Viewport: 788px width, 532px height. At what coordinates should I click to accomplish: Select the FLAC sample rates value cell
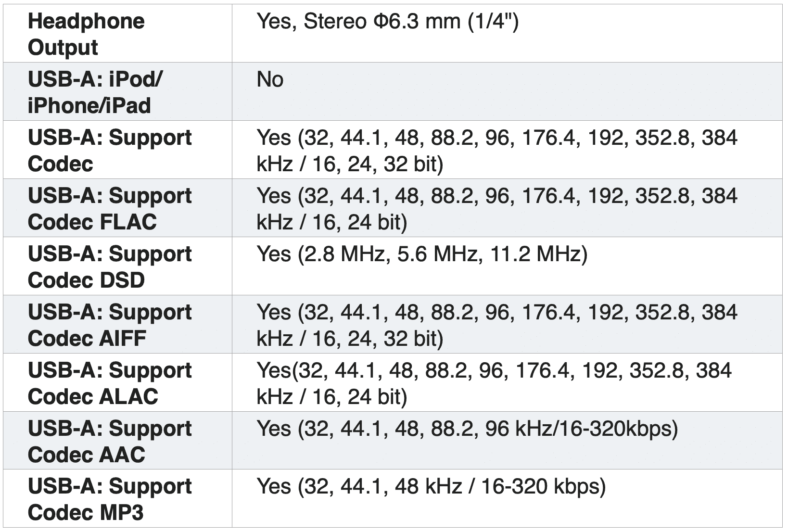point(497,209)
